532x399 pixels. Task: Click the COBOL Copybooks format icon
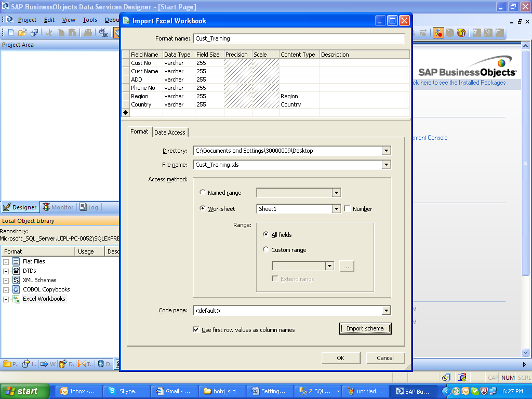[16, 289]
